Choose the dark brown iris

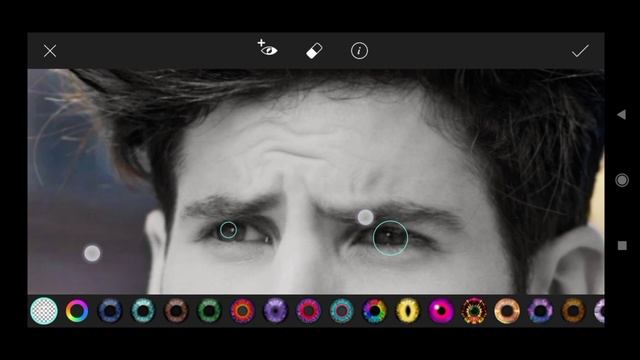click(x=176, y=311)
